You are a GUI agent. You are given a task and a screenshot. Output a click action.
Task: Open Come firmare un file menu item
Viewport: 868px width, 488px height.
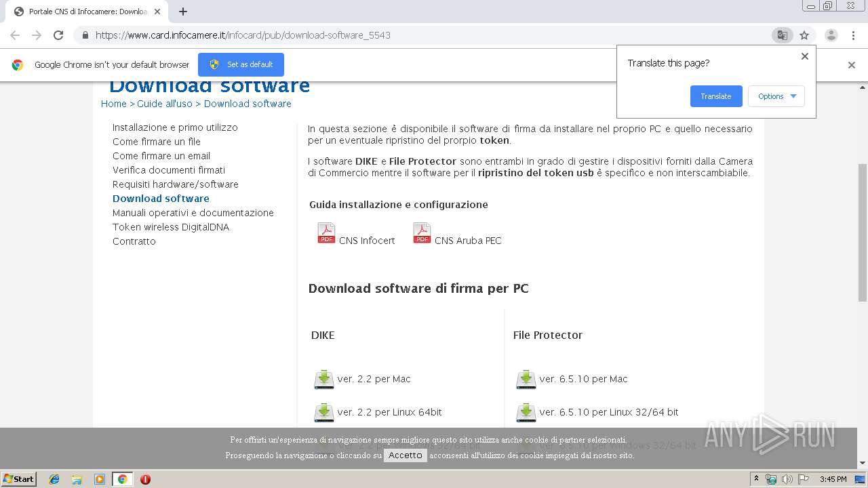pos(157,142)
